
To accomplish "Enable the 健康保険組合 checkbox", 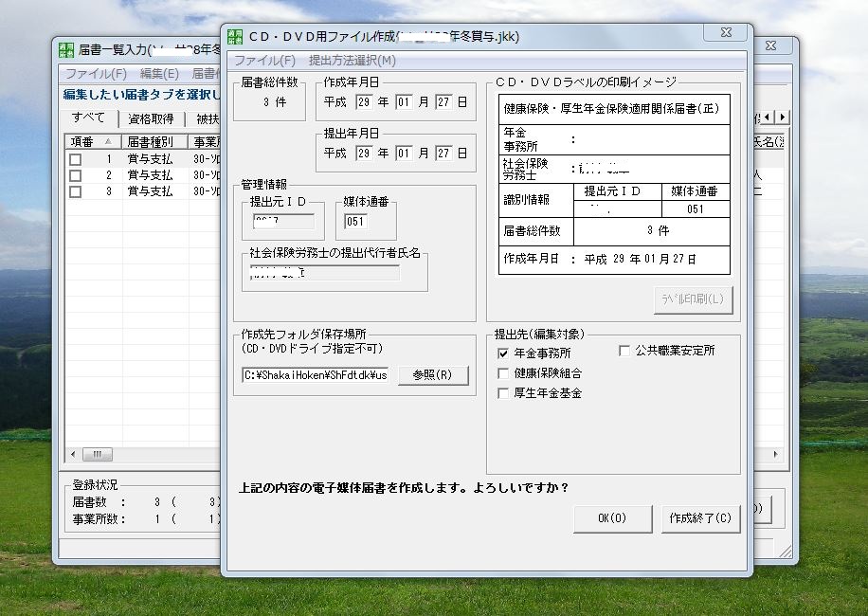I will click(x=503, y=373).
